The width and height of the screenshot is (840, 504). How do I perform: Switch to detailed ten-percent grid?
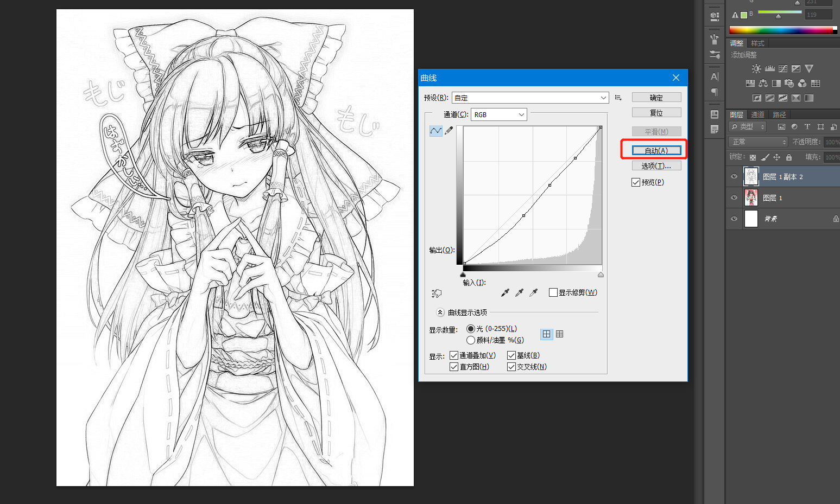pyautogui.click(x=560, y=334)
